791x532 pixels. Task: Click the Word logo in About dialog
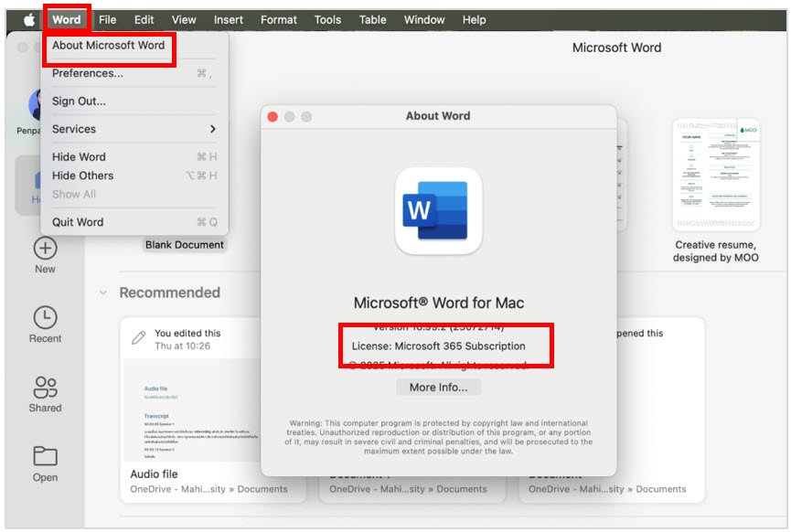438,211
